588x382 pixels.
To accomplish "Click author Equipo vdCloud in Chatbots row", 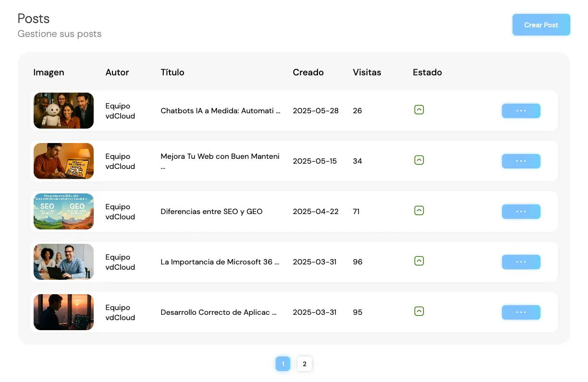I will click(x=120, y=111).
